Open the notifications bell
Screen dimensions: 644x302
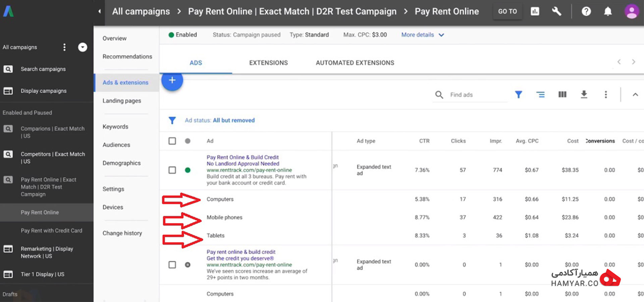[608, 11]
